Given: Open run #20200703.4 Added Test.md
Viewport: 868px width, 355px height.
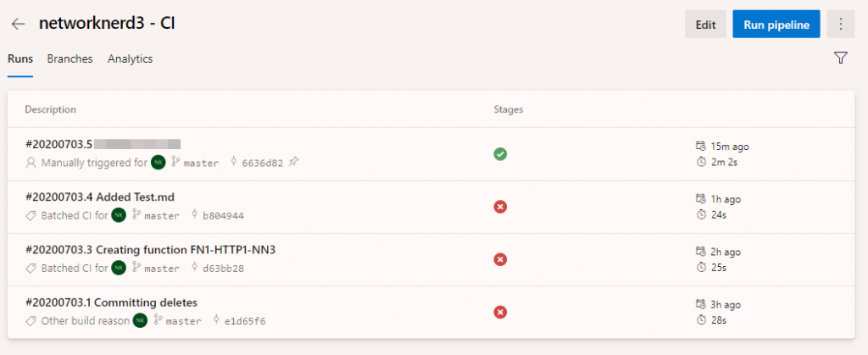Looking at the screenshot, I should 100,197.
